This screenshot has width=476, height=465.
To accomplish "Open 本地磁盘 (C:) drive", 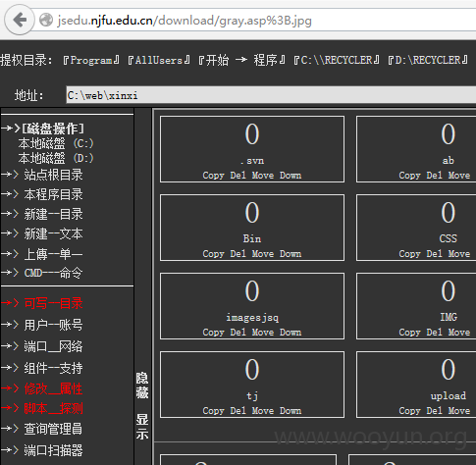I will (56, 143).
